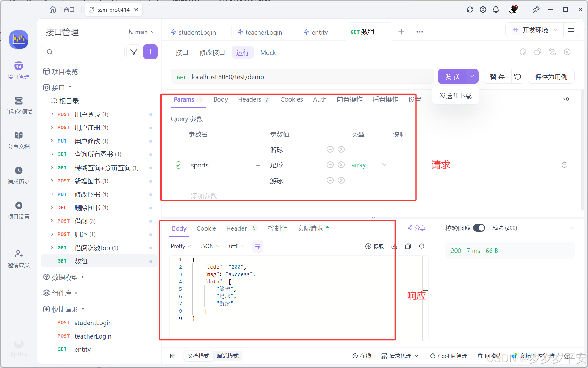This screenshot has width=588, height=368.
Task: Search the response with magnifier icon
Action: pos(422,247)
